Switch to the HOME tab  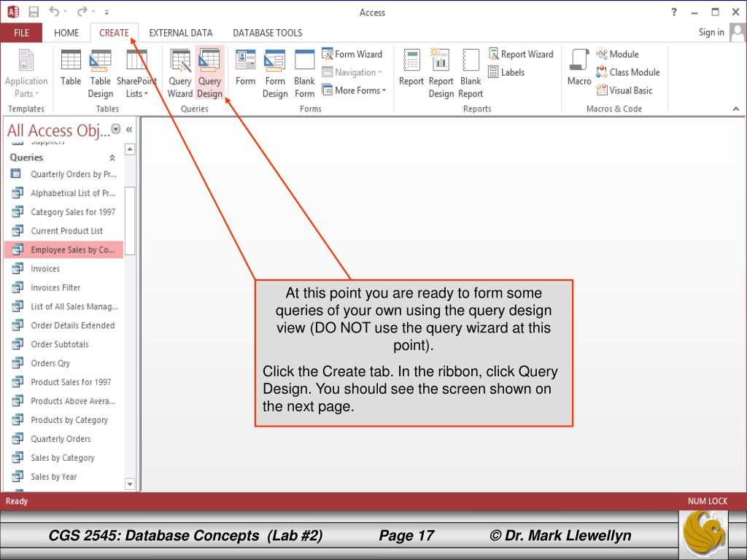[66, 33]
